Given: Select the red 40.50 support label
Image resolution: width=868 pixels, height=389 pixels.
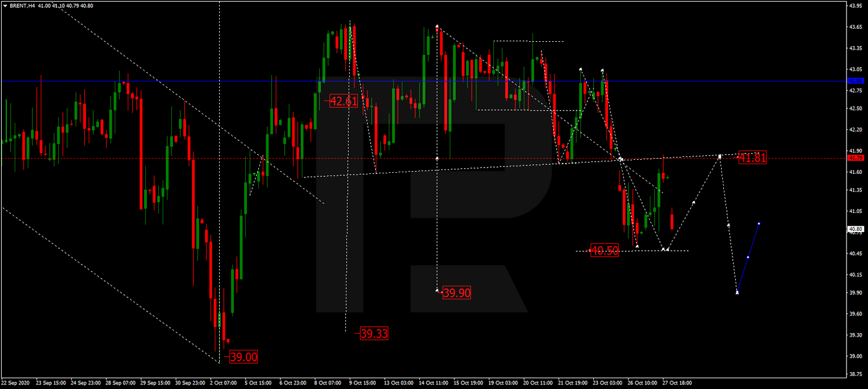Looking at the screenshot, I should [x=605, y=251].
